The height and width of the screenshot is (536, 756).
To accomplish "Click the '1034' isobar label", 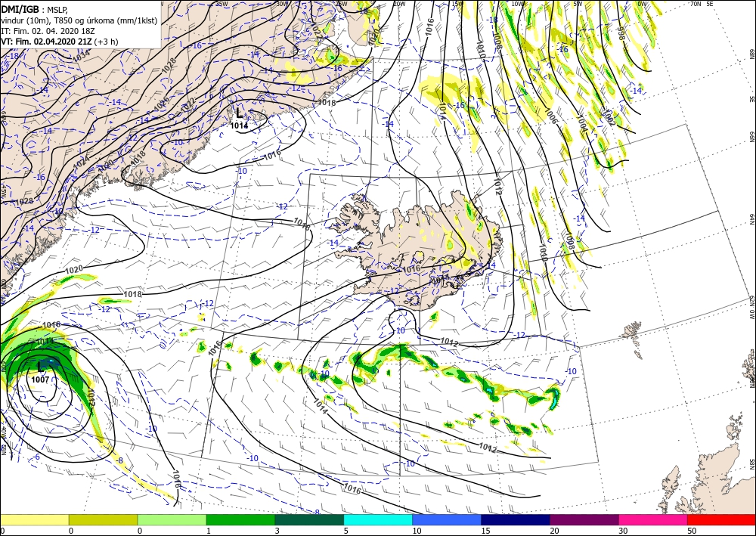I will 81,57.
